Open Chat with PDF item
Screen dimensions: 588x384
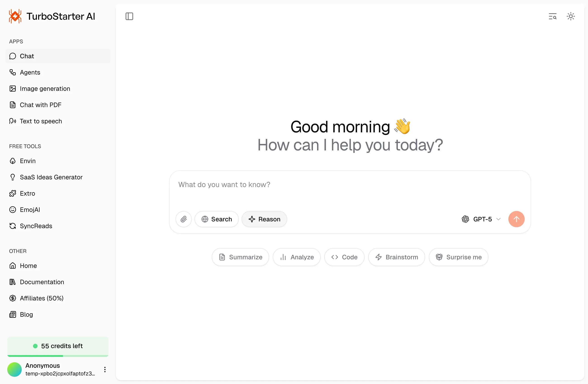coord(40,105)
